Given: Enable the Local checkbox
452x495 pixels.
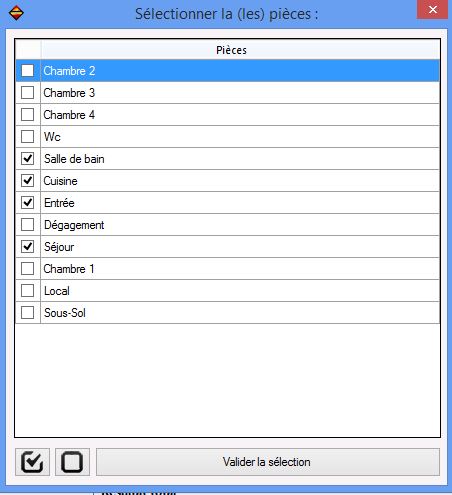Looking at the screenshot, I should (27, 291).
